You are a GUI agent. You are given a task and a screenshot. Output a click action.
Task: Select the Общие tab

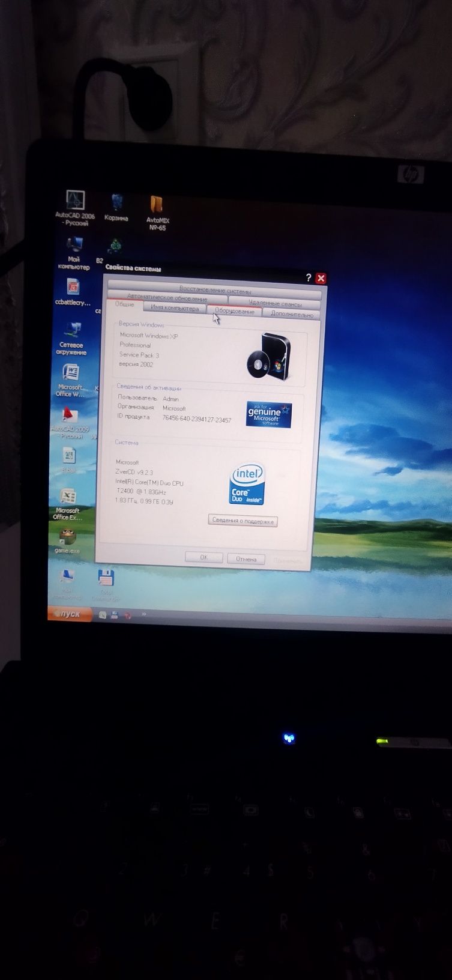point(125,305)
